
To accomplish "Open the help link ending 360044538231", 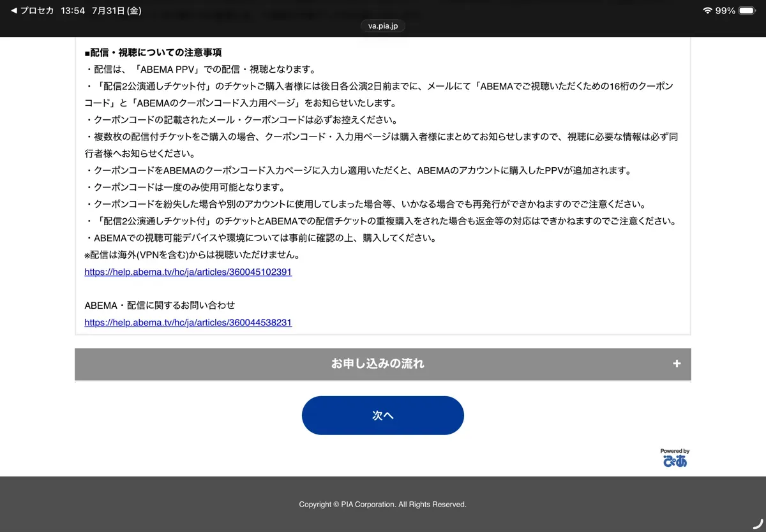I will coord(188,323).
